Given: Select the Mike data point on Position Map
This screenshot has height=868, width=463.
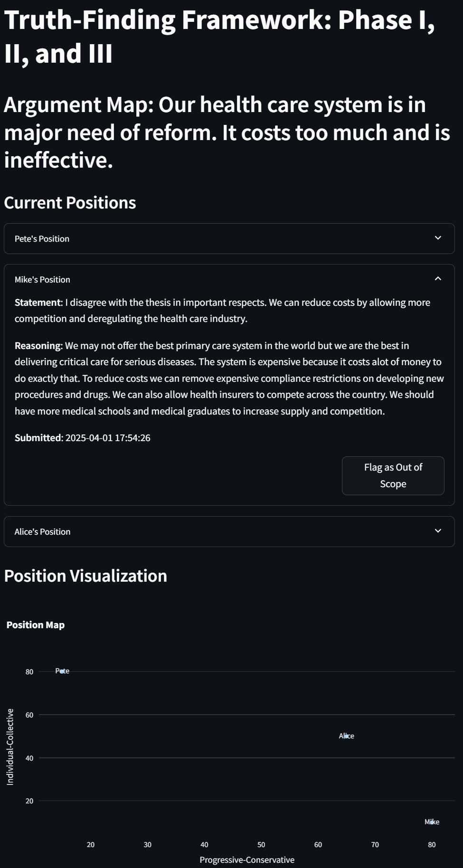Looking at the screenshot, I should [432, 822].
